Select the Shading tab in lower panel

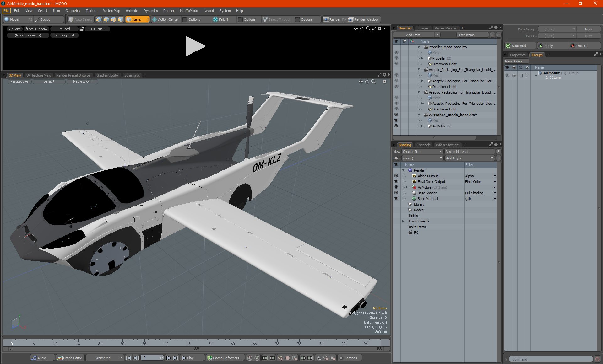tap(405, 145)
